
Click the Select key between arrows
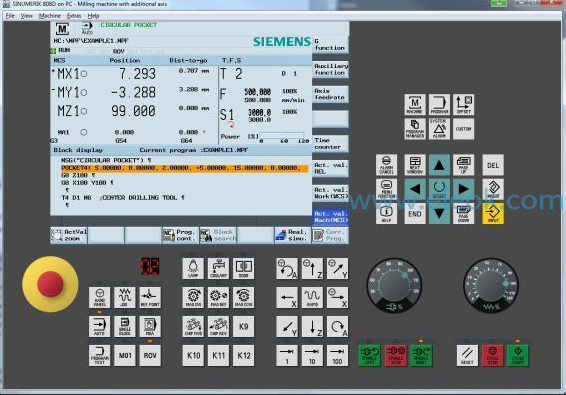coord(439,189)
